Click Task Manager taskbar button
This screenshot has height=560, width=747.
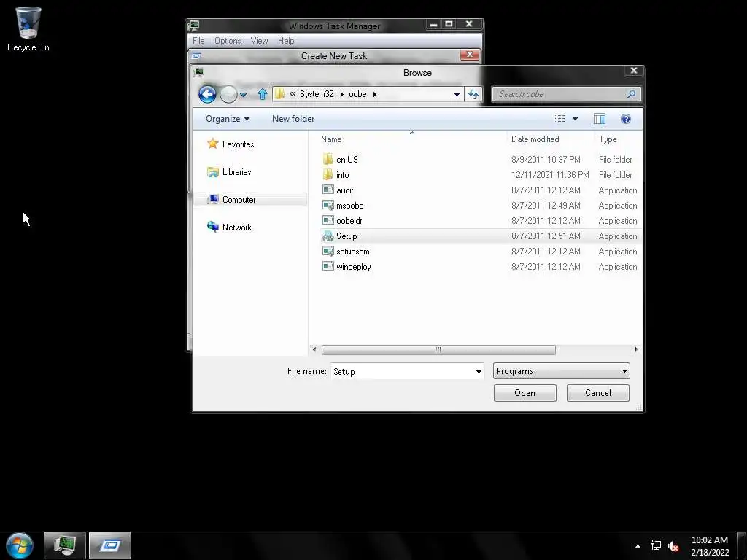(65, 545)
